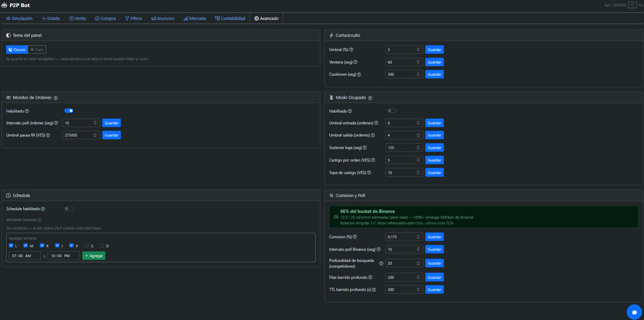Uncheck the M day checkbox
This screenshot has width=644, height=320.
(26, 245)
